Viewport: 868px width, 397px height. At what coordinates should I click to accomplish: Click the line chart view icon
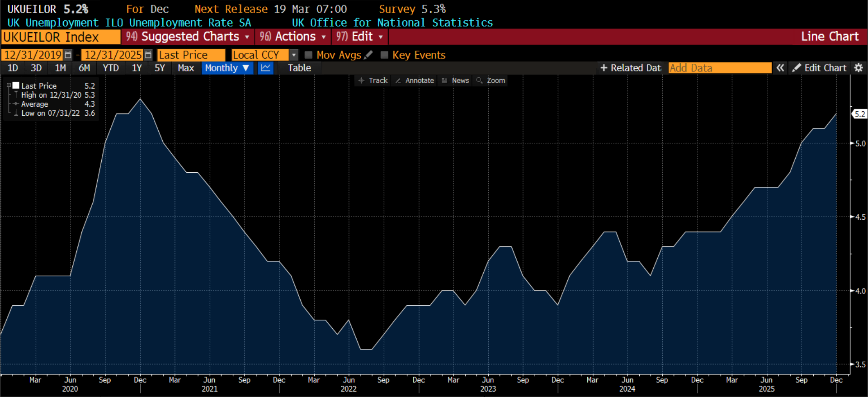click(x=265, y=68)
